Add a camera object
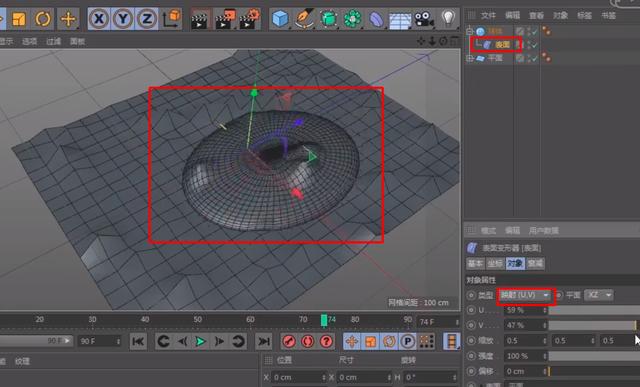This screenshot has height=387, width=640. [x=424, y=19]
